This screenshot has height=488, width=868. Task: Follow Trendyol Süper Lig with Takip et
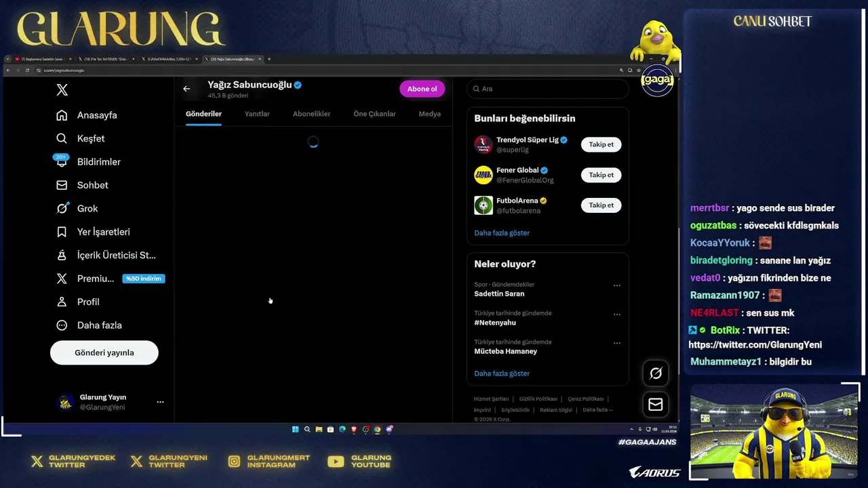point(601,144)
